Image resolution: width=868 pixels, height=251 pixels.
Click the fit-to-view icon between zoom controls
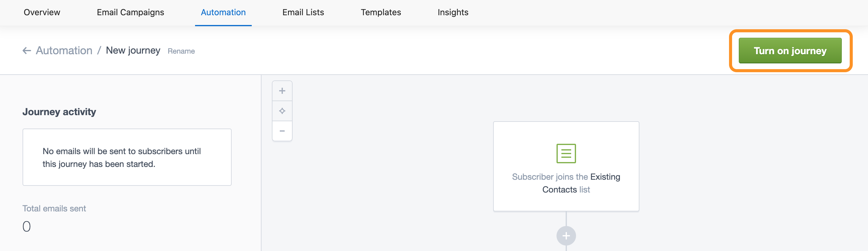282,111
